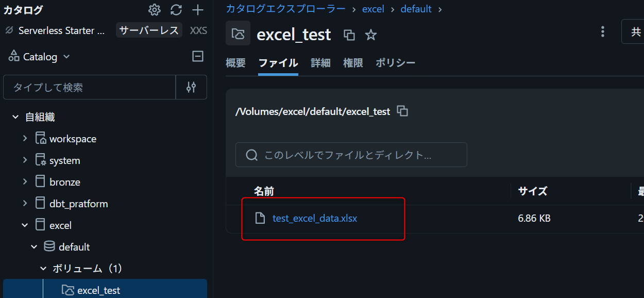Collapse all tree nodes with minus-box icon
This screenshot has width=644, height=298.
coord(198,56)
